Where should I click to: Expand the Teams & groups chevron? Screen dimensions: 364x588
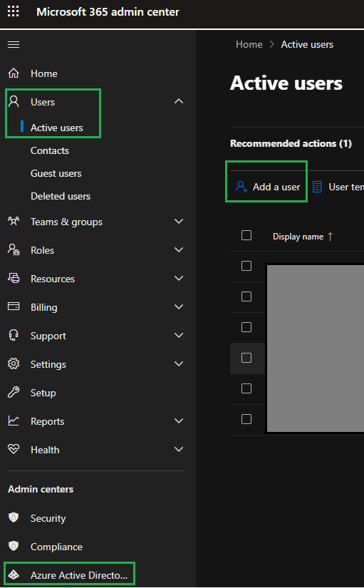(179, 221)
